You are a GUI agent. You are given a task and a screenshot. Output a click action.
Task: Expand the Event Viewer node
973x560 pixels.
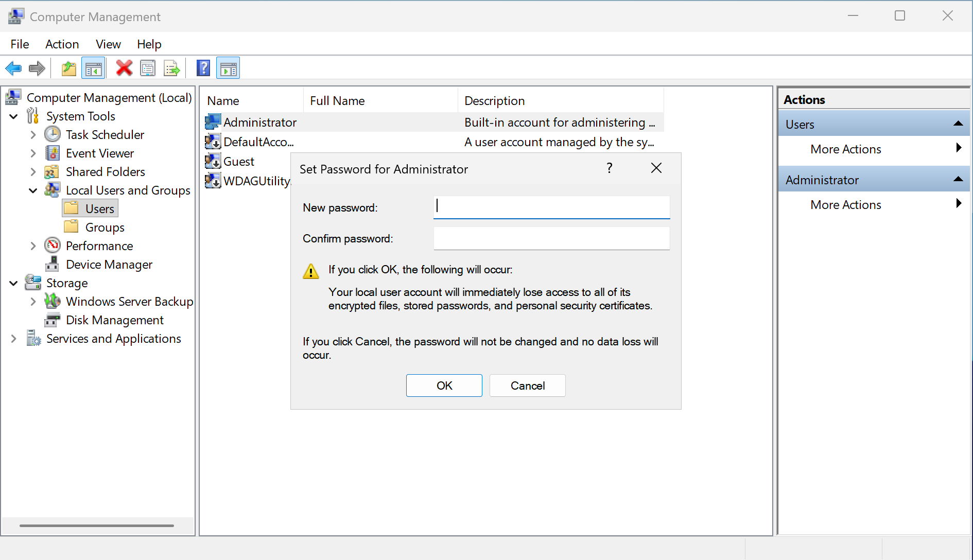click(x=33, y=153)
